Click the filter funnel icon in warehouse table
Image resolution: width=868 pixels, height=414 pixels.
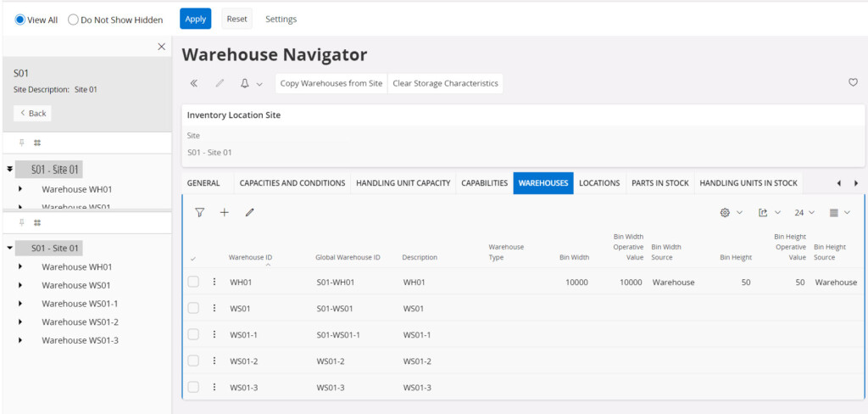[200, 213]
